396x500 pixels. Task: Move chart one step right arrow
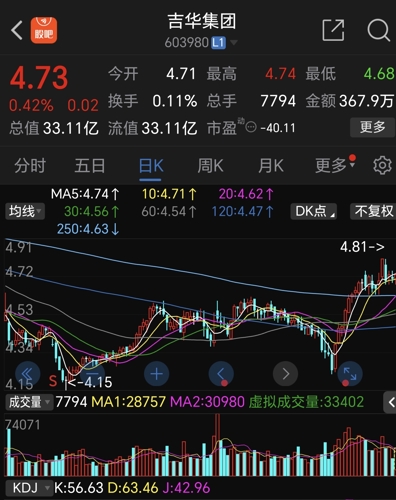click(x=285, y=374)
